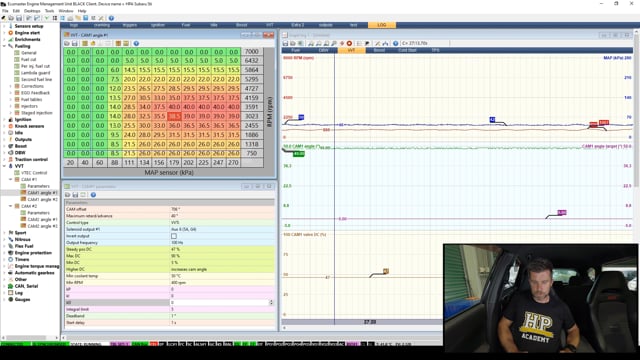Click the Gauges icon in the tree
Image resolution: width=640 pixels, height=360 pixels.
pyautogui.click(x=11, y=299)
